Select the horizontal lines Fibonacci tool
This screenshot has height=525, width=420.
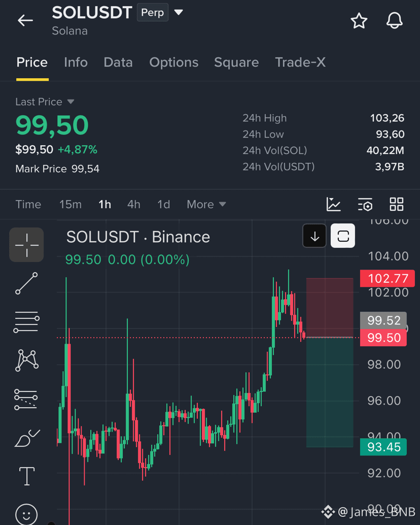[x=26, y=322]
